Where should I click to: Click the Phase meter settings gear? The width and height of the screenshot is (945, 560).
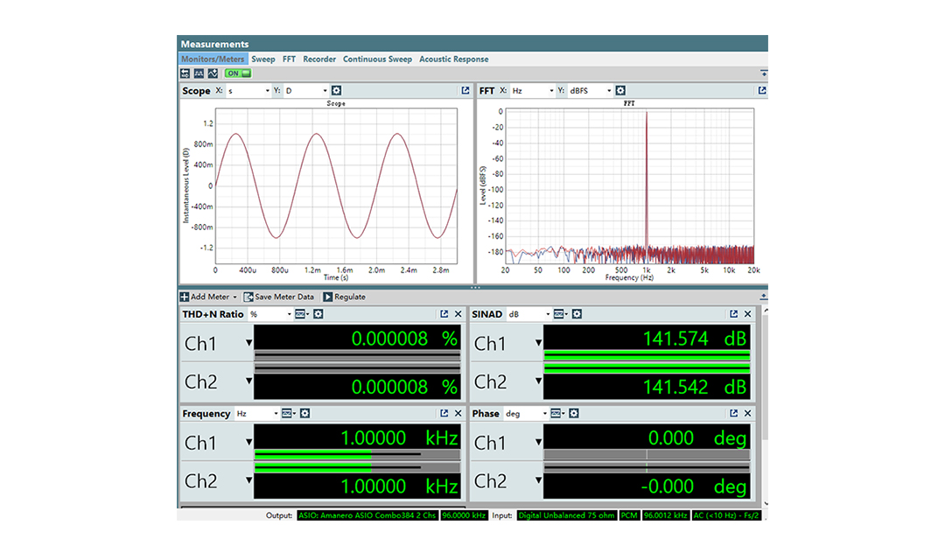tap(574, 414)
